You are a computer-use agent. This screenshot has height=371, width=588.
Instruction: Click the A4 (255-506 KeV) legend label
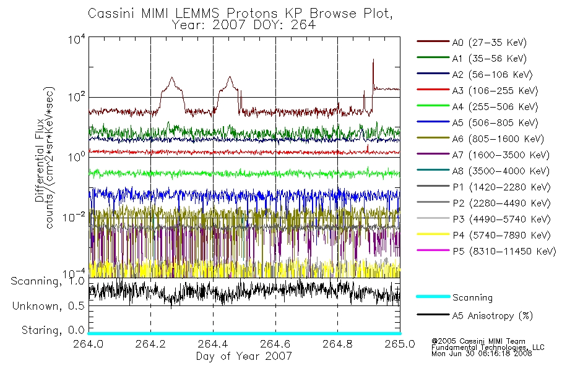pyautogui.click(x=495, y=107)
